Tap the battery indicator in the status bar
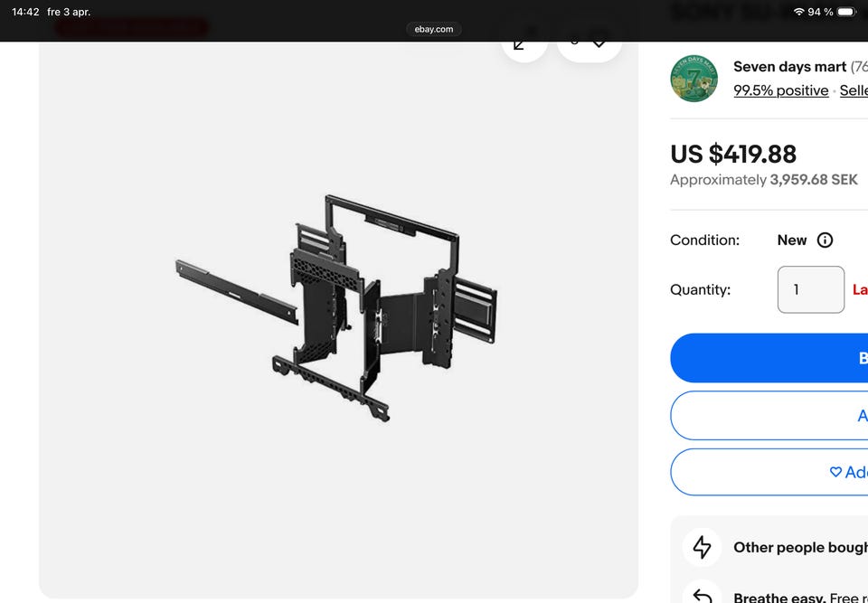The image size is (868, 603). click(x=846, y=12)
